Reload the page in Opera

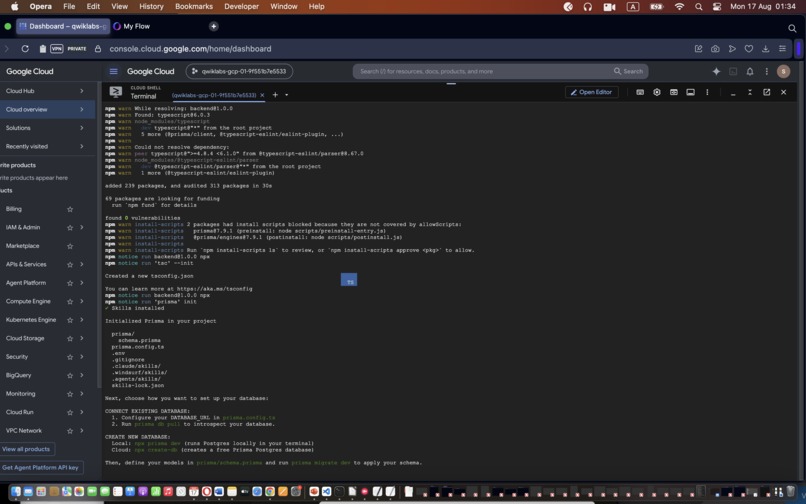(x=25, y=48)
